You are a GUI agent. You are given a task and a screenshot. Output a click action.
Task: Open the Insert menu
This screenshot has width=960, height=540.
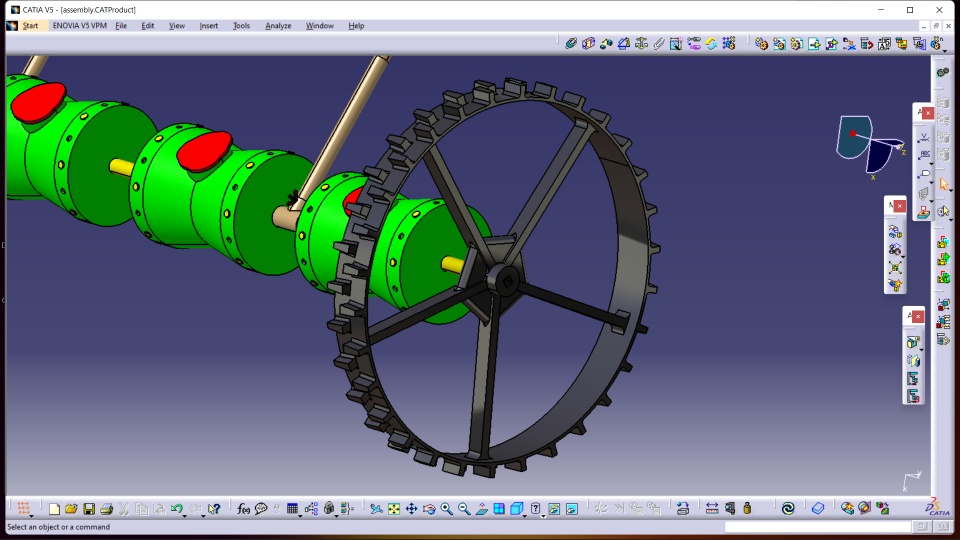(209, 26)
